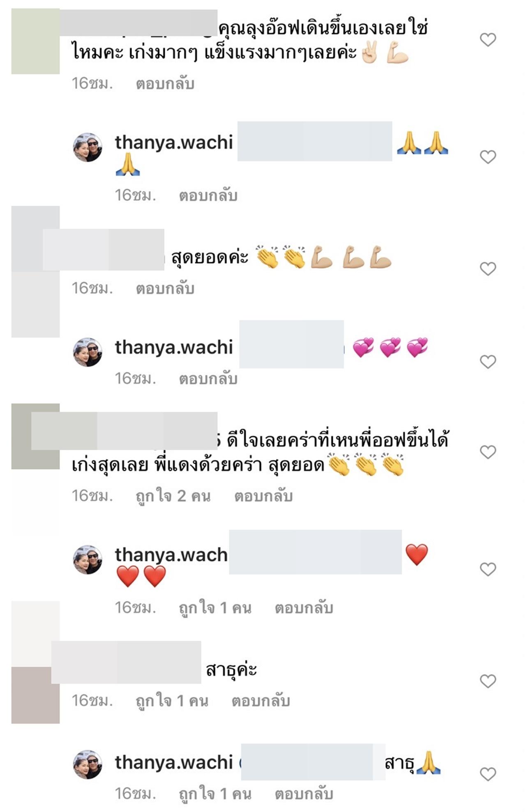Like thanya.wachi's final สาธุ reply
This screenshot has height=812, width=526.
click(x=488, y=774)
